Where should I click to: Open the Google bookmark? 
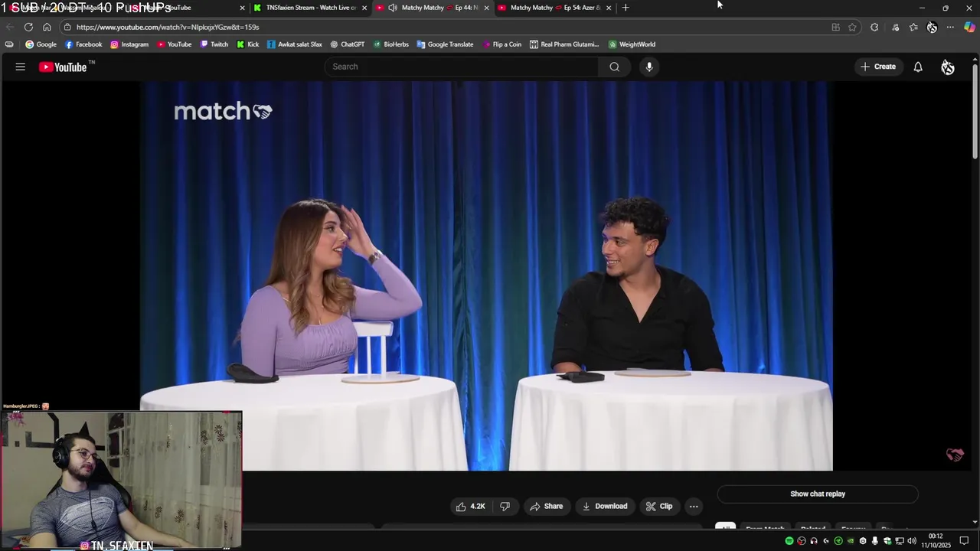coord(41,44)
